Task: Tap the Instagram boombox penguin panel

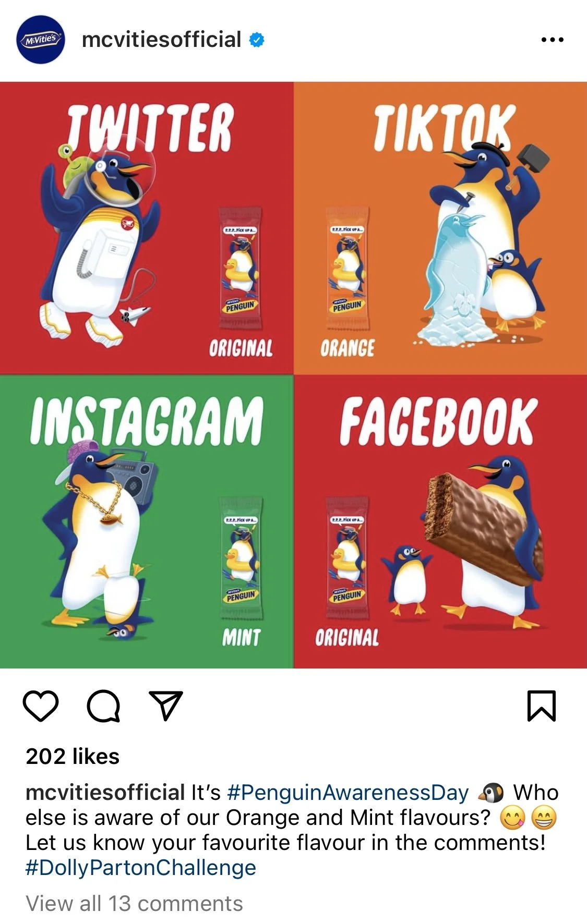Action: [x=147, y=521]
